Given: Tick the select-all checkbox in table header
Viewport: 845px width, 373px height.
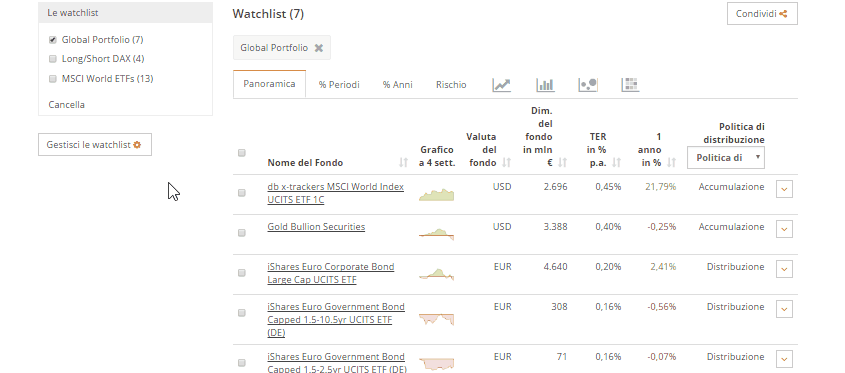Looking at the screenshot, I should tap(241, 153).
